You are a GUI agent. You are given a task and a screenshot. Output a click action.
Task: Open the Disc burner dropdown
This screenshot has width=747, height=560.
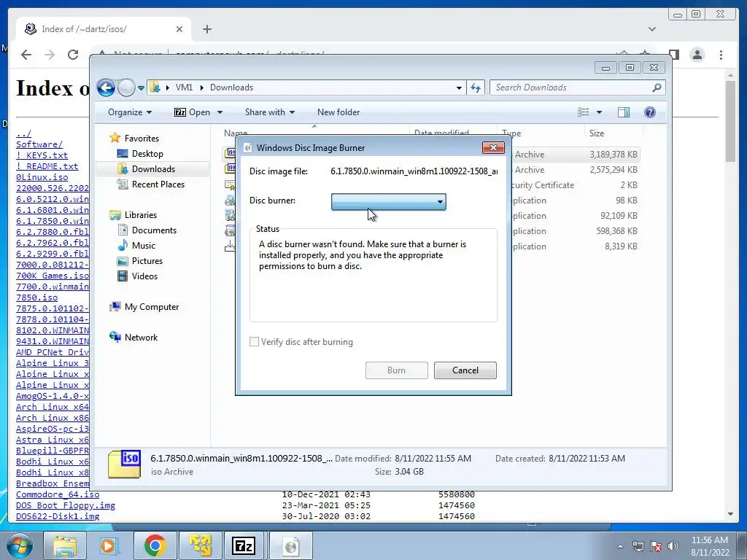(388, 202)
